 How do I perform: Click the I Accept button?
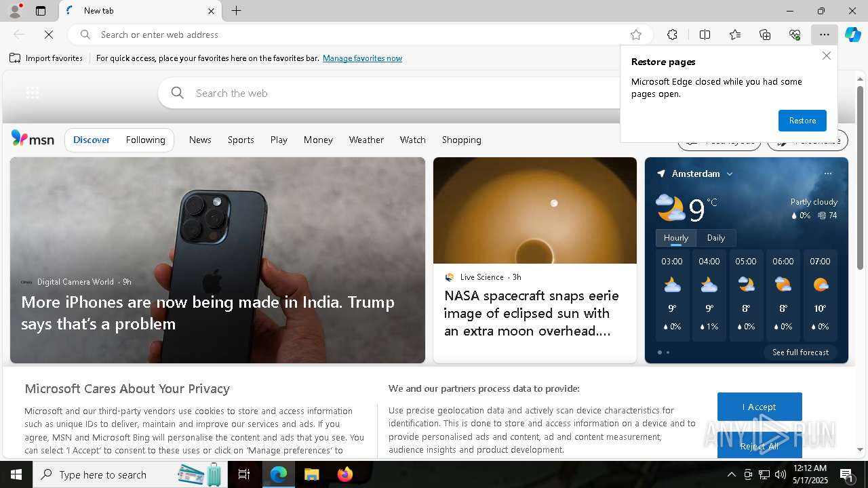click(759, 407)
